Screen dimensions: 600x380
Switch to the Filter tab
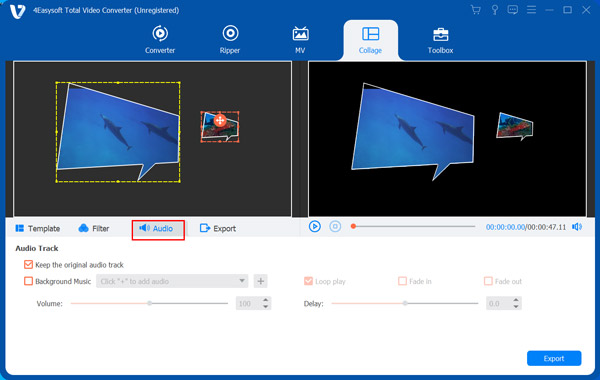pyautogui.click(x=94, y=228)
